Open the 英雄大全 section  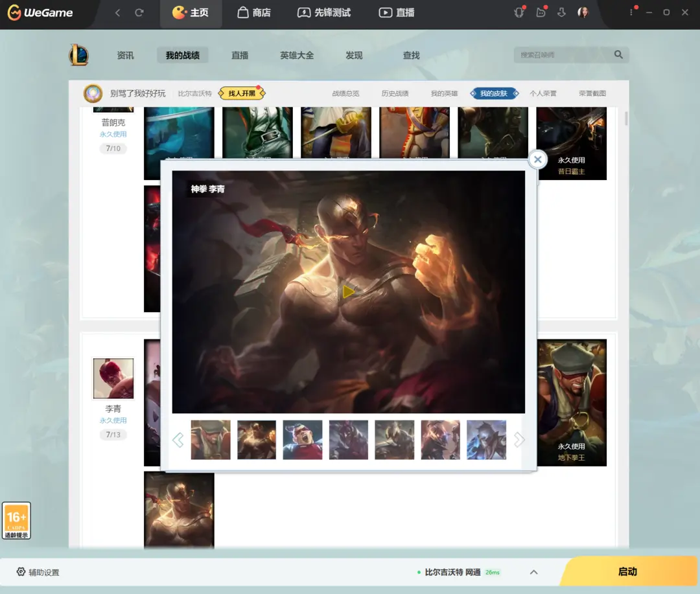(x=297, y=55)
